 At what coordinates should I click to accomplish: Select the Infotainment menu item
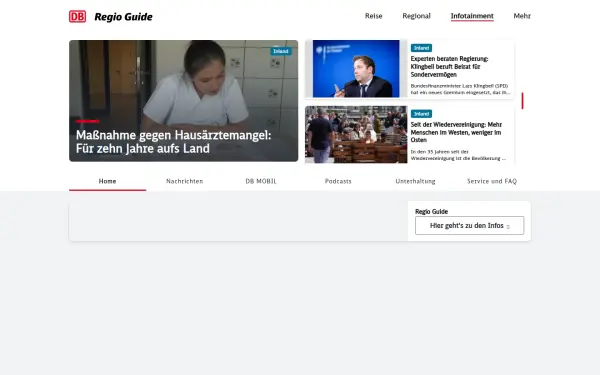[472, 16]
